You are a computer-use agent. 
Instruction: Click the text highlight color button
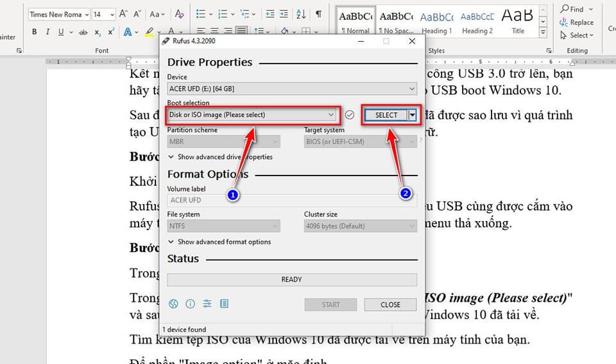(149, 32)
